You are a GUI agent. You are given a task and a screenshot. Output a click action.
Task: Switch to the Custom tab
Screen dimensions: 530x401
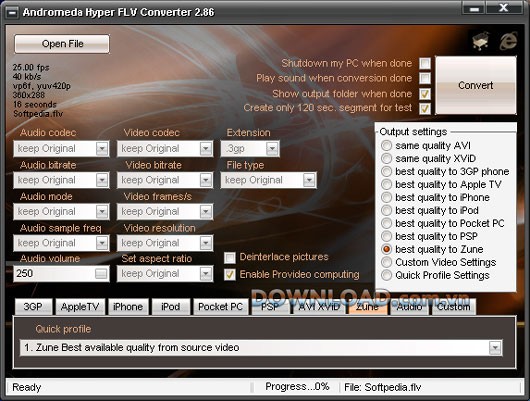coord(454,307)
